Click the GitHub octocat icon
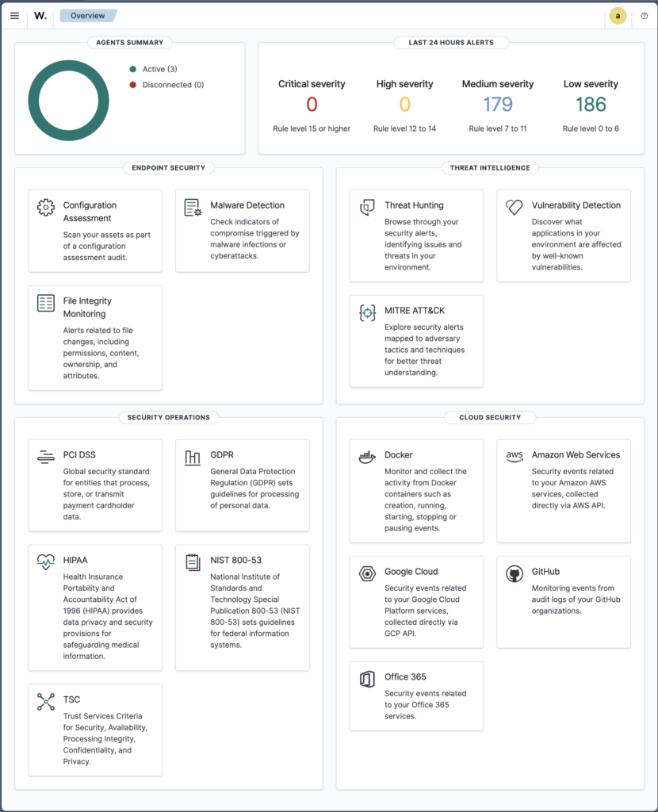This screenshot has height=812, width=658. pos(514,574)
